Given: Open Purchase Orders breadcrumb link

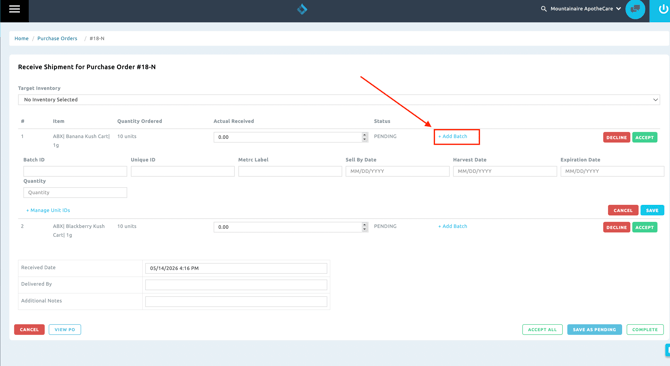Looking at the screenshot, I should pyautogui.click(x=57, y=38).
